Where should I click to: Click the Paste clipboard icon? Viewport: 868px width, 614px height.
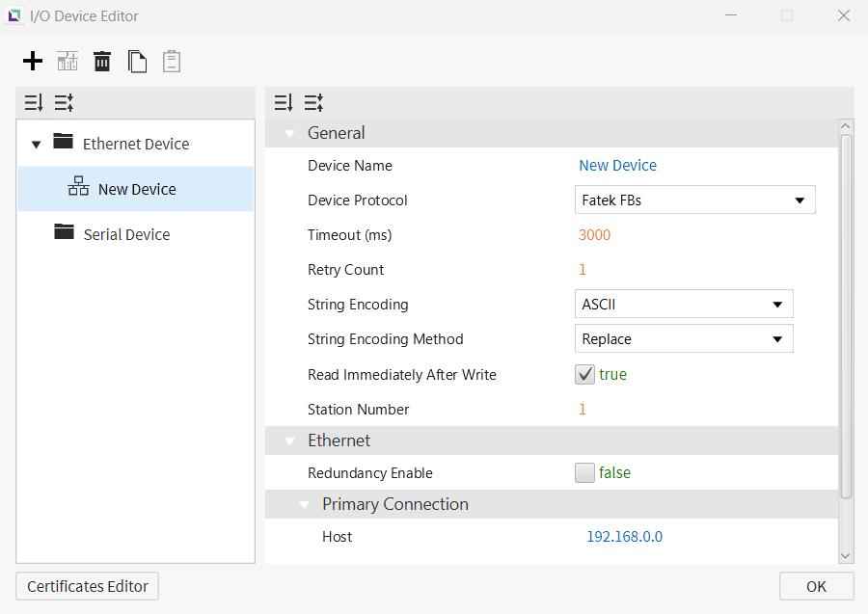pyautogui.click(x=172, y=61)
